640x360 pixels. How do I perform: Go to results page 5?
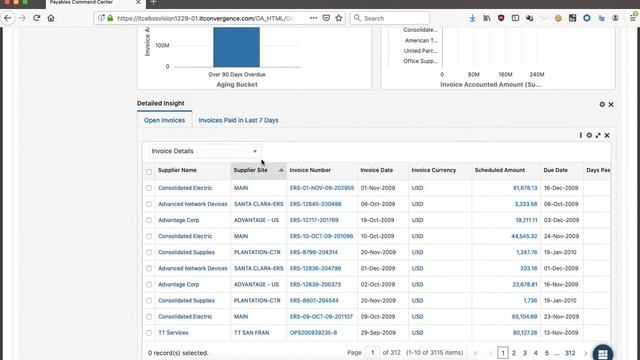[547, 353]
